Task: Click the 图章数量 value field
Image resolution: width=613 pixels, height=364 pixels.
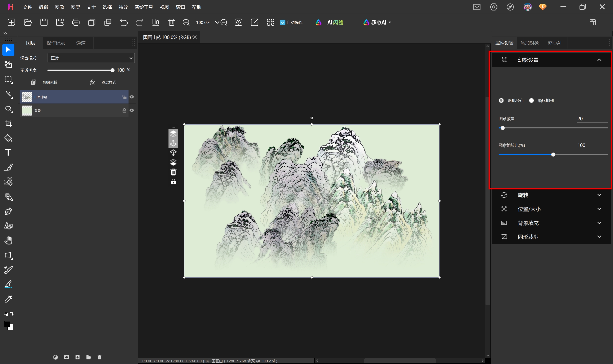Action: [592, 119]
